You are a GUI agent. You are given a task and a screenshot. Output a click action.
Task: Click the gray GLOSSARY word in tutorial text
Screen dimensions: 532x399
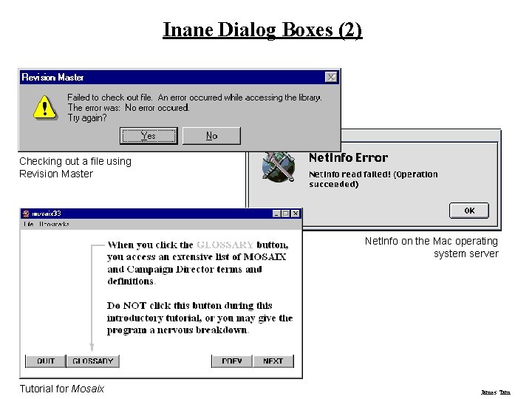tap(225, 245)
